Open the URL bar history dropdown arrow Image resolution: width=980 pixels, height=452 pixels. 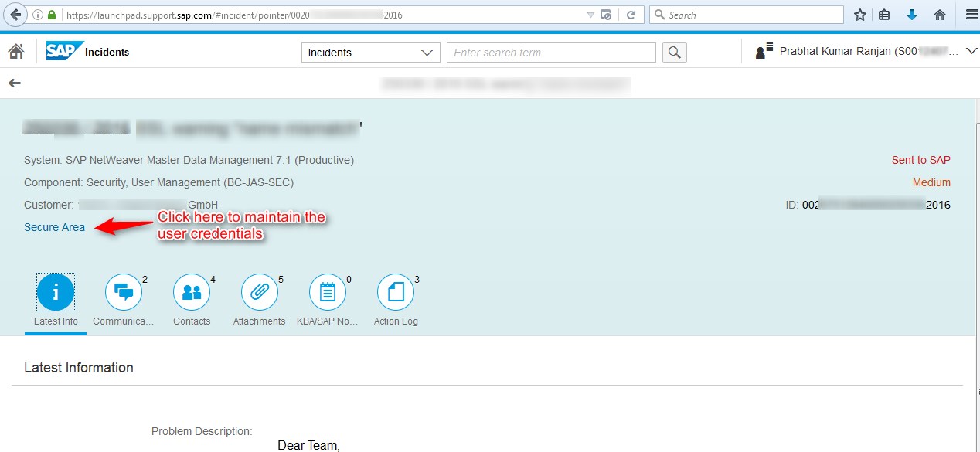[x=590, y=15]
